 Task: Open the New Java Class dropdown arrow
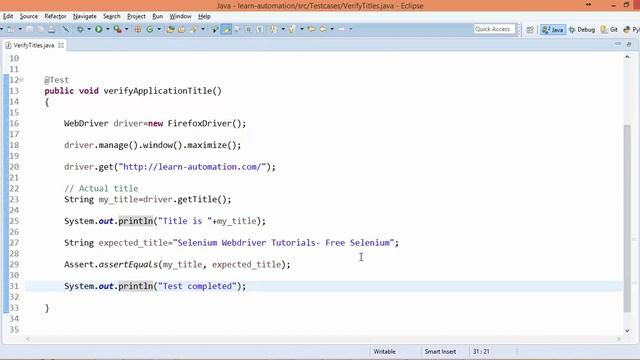pyautogui.click(x=159, y=29)
